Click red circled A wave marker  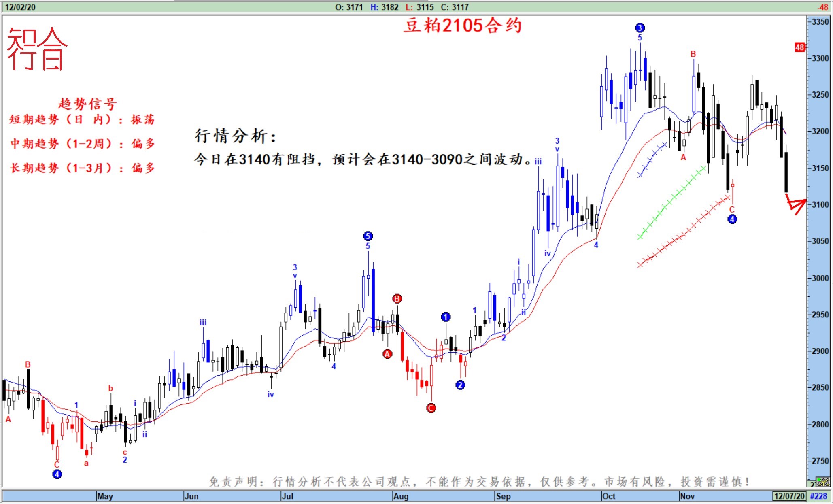[387, 354]
